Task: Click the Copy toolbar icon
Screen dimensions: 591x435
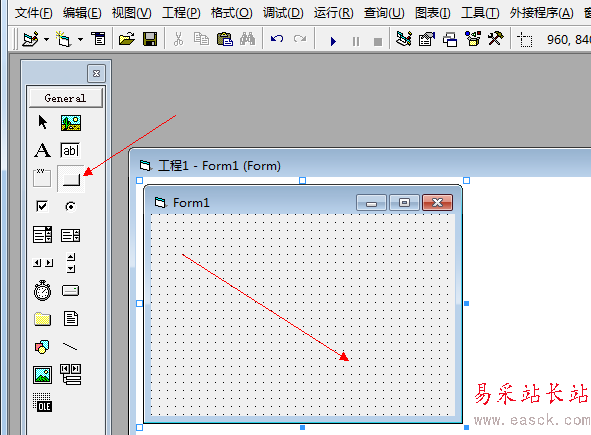Action: (x=201, y=39)
